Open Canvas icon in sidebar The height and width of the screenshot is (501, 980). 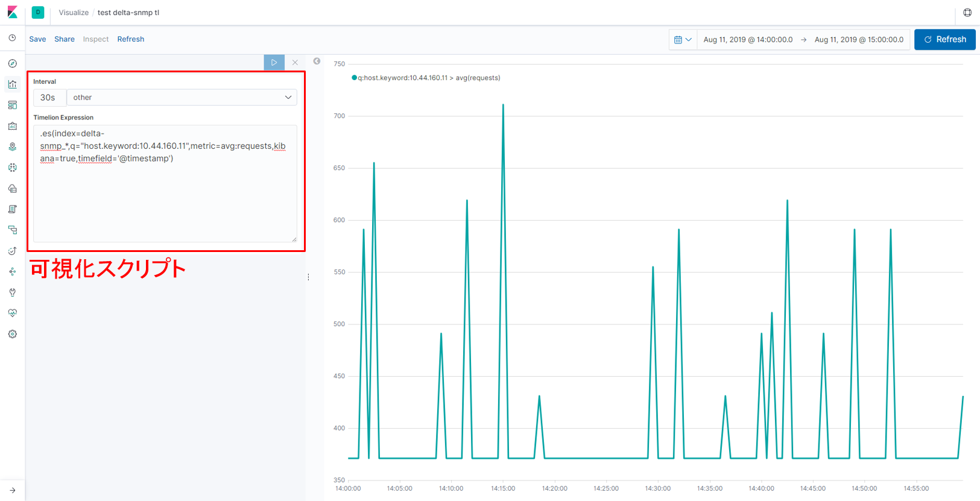click(13, 126)
